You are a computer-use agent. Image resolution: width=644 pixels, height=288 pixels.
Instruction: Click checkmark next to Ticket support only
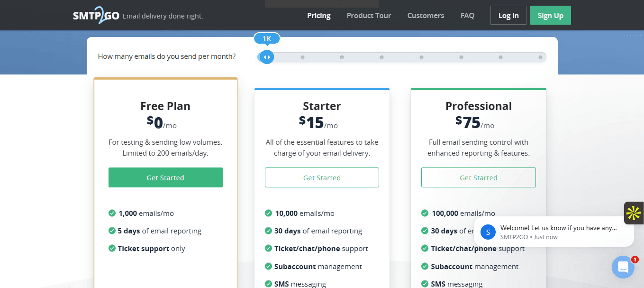click(x=112, y=249)
